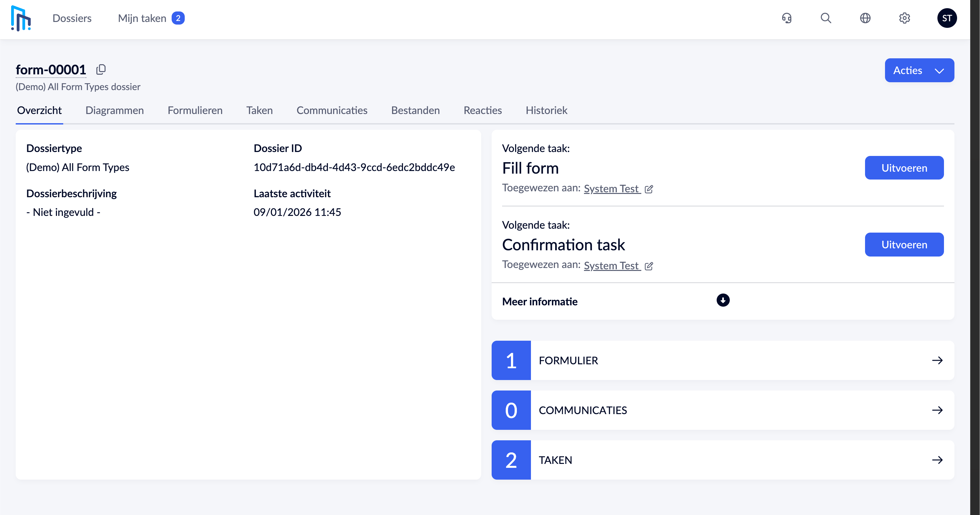Screen dimensions: 980x515
Task: Open the TAKEN count card
Action: [x=722, y=460]
